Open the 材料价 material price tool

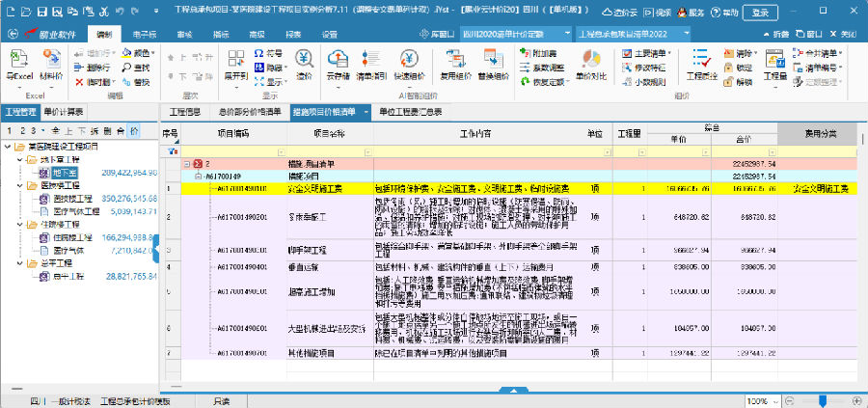[x=51, y=65]
